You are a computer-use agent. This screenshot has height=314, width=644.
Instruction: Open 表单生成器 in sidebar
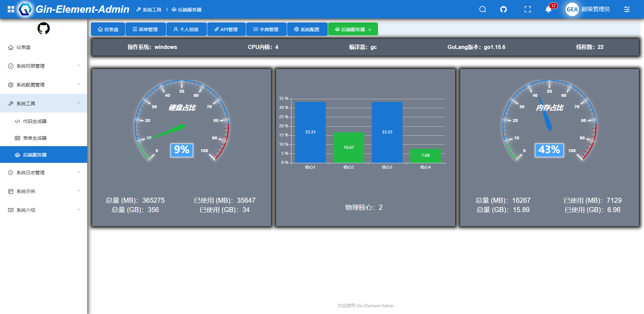tap(35, 138)
